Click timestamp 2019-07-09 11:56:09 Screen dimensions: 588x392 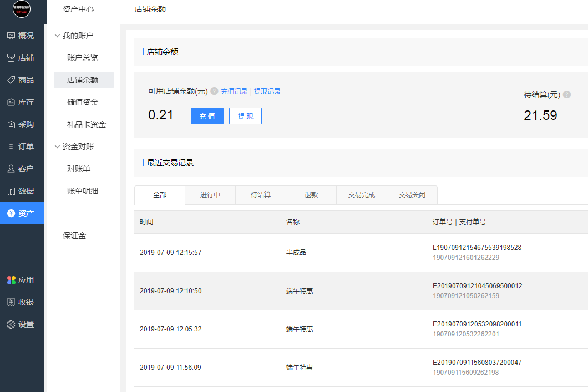coord(170,368)
